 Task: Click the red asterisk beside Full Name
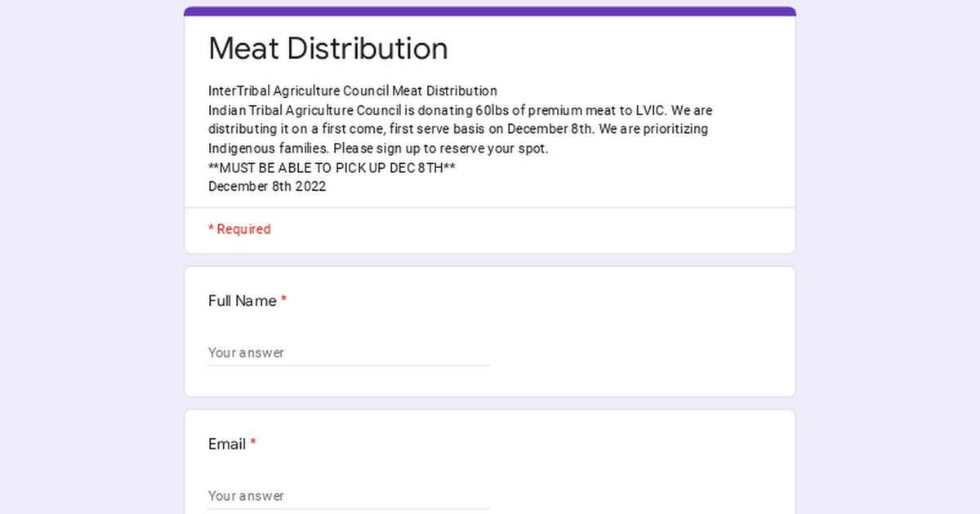[283, 301]
